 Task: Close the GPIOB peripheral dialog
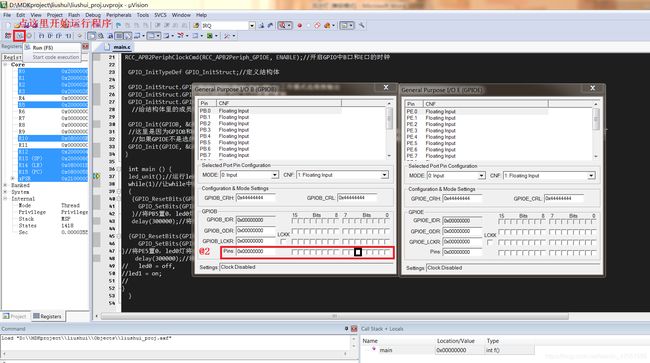pyautogui.click(x=386, y=87)
